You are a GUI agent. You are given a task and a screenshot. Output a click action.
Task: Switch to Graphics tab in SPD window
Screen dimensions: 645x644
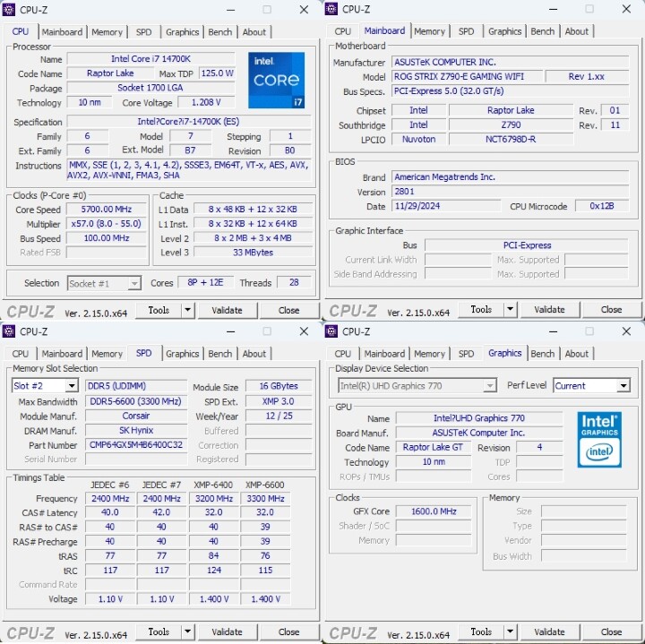click(182, 354)
